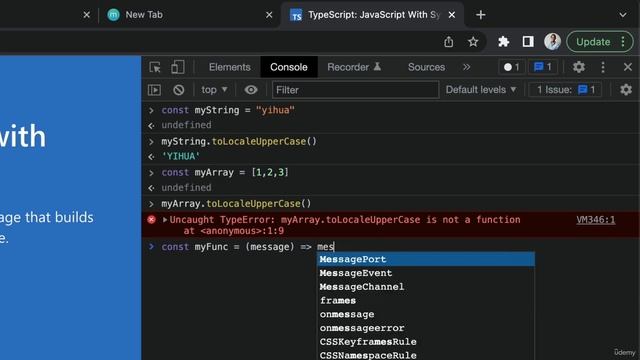The width and height of the screenshot is (640, 360).
Task: Close the New Tab browser tab
Action: tap(269, 15)
